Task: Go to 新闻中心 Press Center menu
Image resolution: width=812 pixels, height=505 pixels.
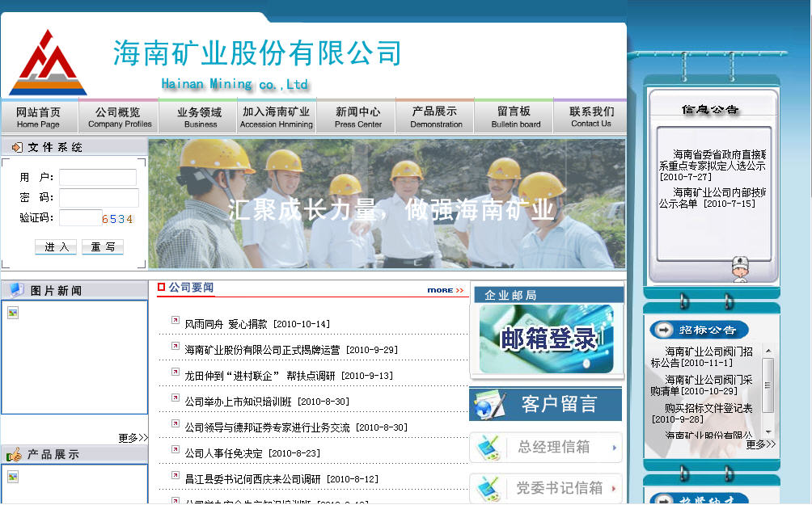Action: tap(357, 117)
